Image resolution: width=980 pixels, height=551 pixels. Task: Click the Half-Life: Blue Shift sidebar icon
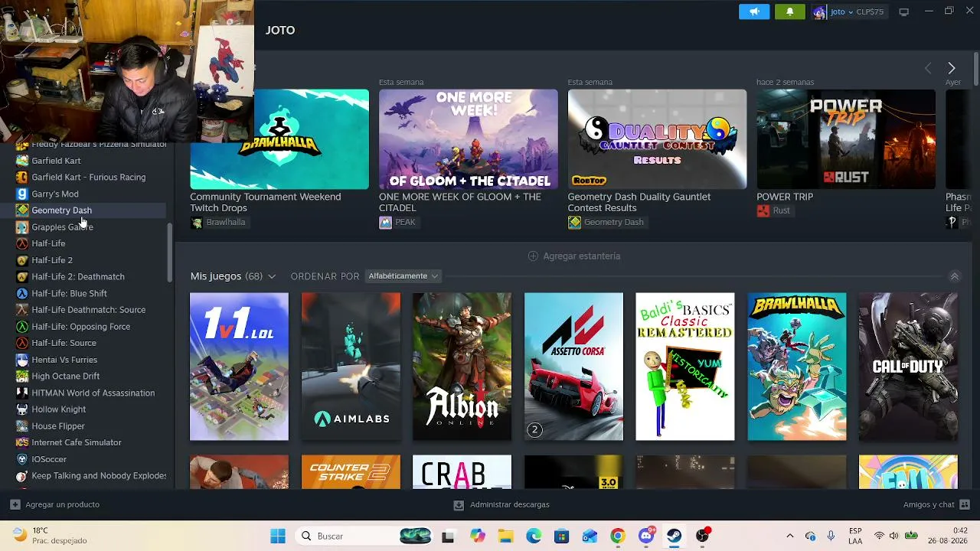tap(22, 293)
